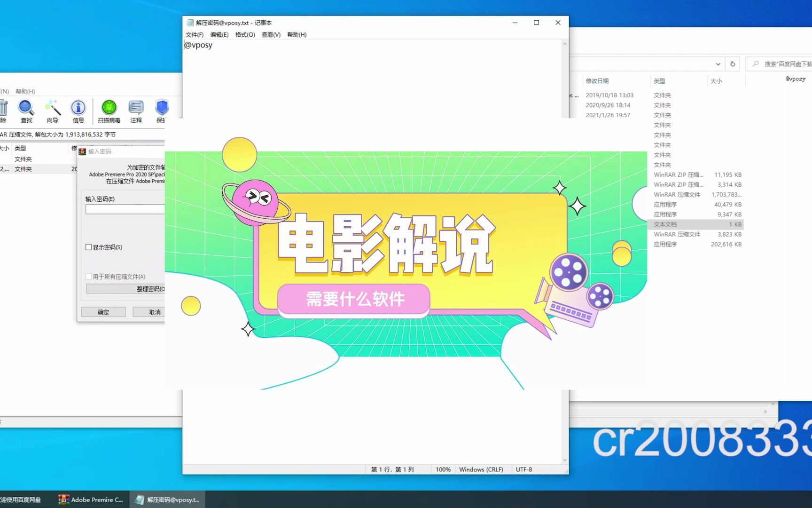Click the Notepad vertical scrollbar down arrow
812x508 pixels.
click(x=565, y=460)
